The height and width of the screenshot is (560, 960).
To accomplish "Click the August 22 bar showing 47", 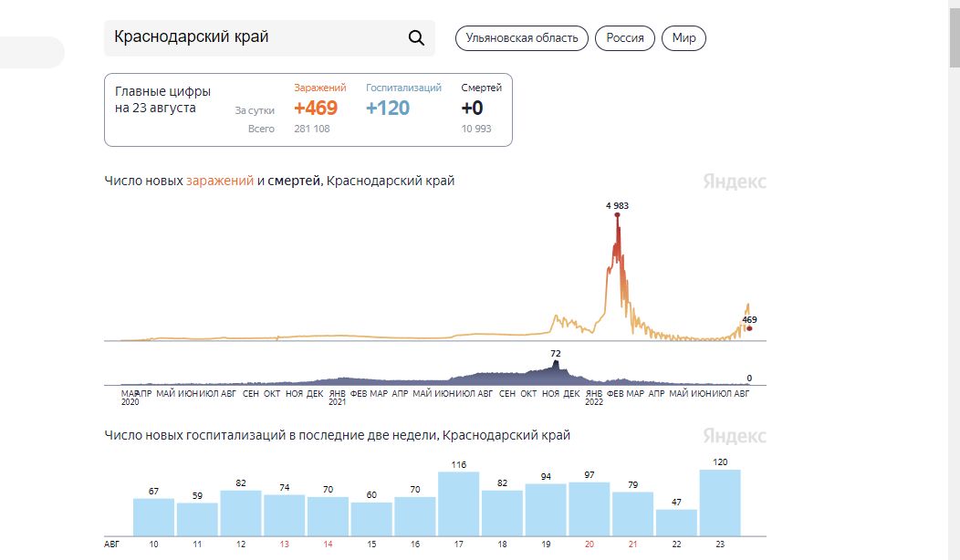I will (676, 522).
